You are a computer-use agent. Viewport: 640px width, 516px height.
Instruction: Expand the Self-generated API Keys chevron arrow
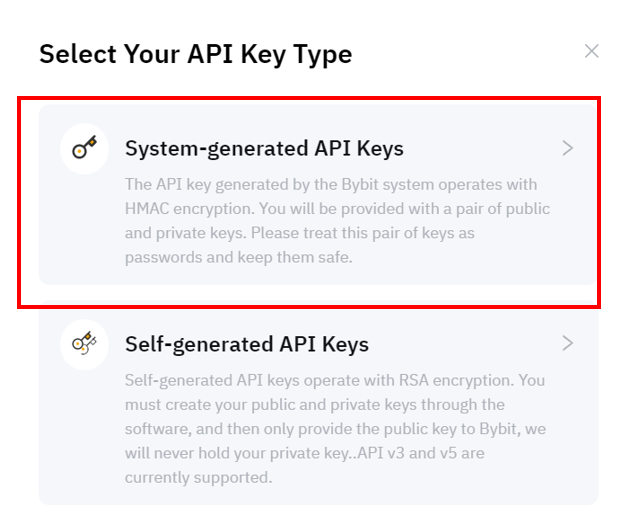(568, 343)
